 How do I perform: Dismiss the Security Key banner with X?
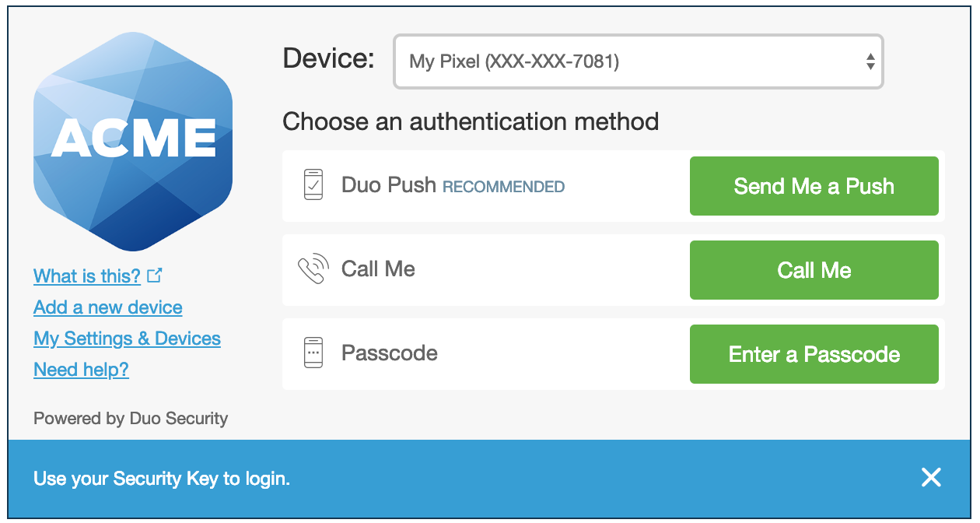pyautogui.click(x=931, y=478)
